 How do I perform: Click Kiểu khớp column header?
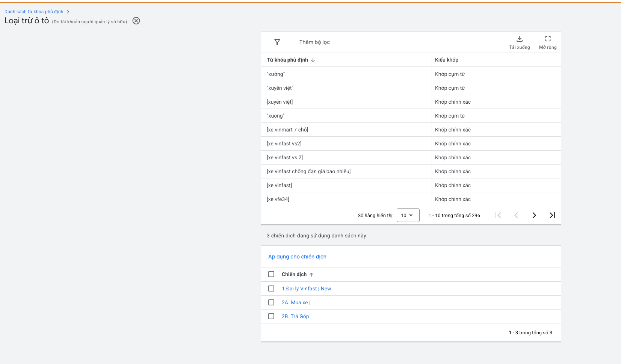tap(447, 60)
